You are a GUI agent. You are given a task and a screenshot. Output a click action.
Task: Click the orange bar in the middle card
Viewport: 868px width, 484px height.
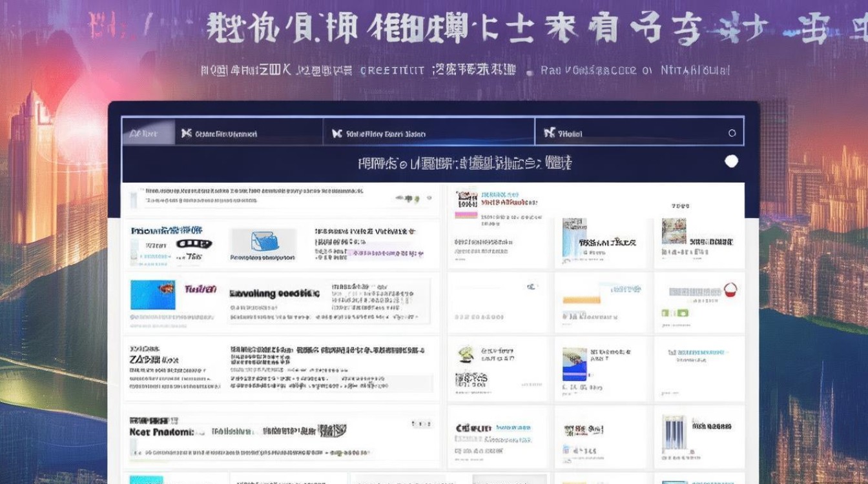coord(581,300)
